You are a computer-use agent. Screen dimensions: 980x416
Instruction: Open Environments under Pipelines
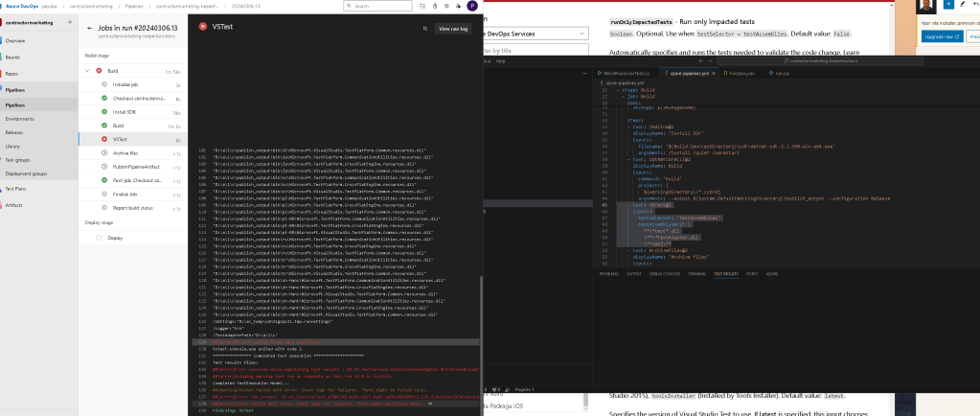(38, 118)
